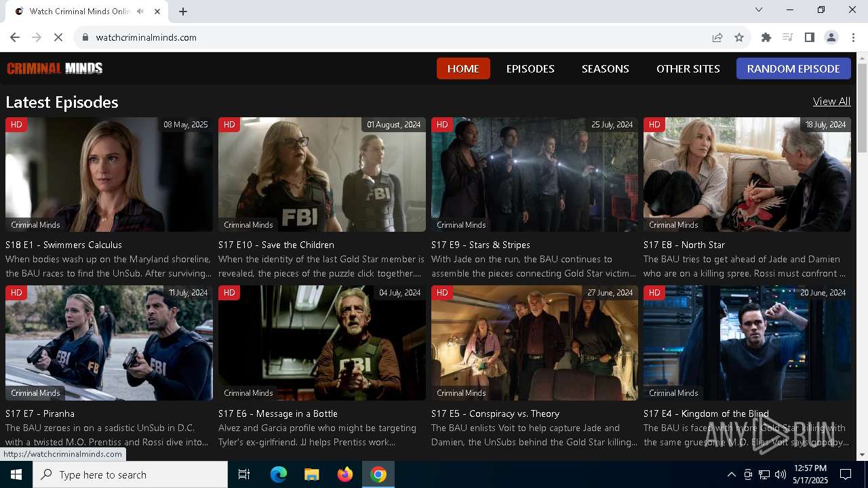Open S18 E1 Swimmers Calculus thumbnail

click(x=109, y=175)
